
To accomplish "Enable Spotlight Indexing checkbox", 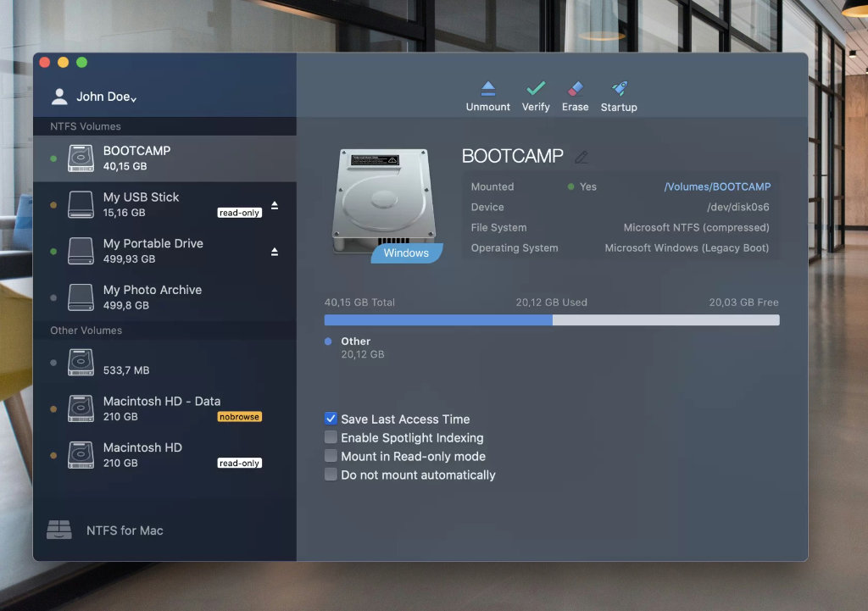I will (331, 437).
